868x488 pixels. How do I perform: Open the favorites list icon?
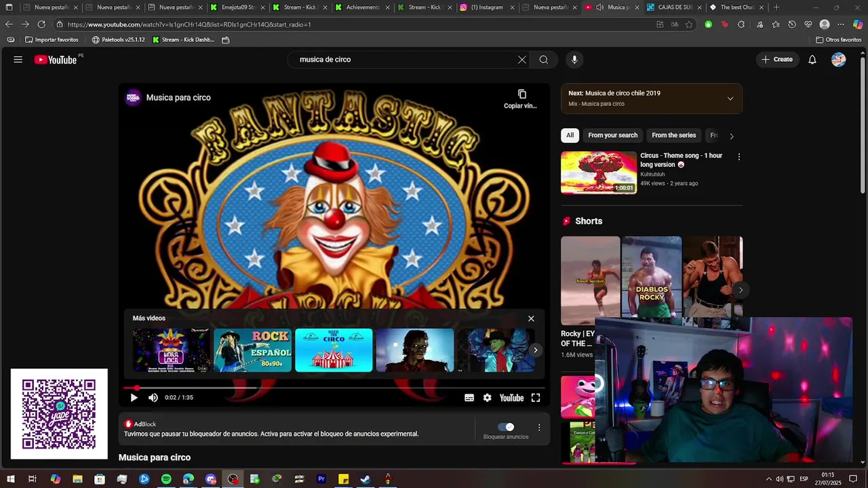pos(775,24)
